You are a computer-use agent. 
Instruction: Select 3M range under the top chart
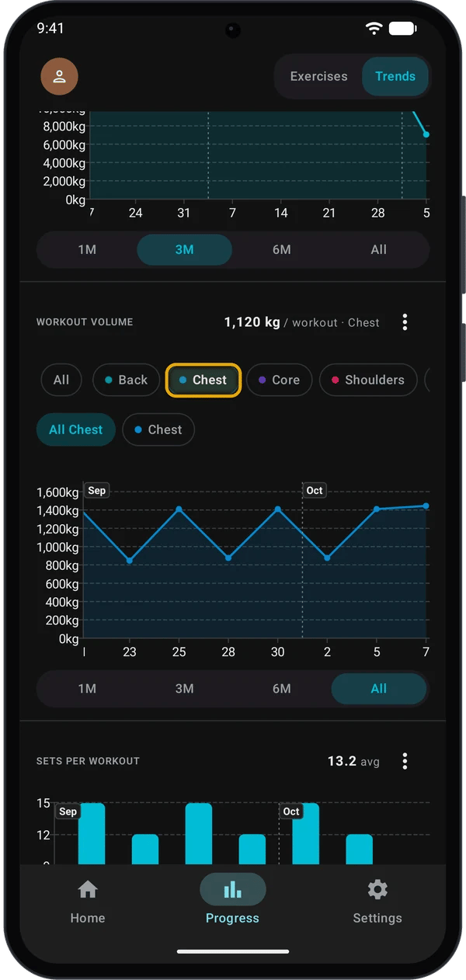click(x=184, y=250)
